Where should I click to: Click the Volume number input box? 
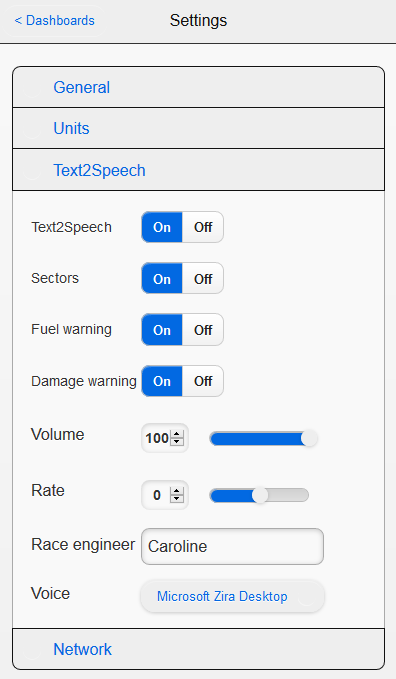[x=165, y=438]
